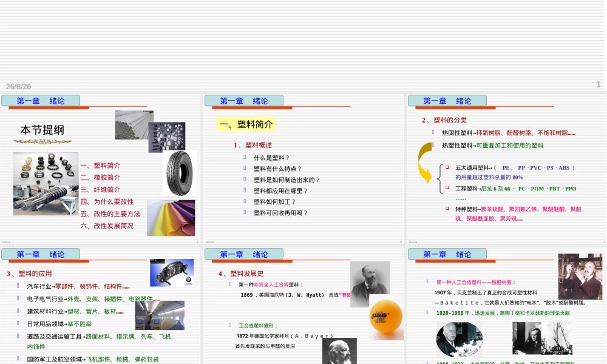The height and width of the screenshot is (364, 607).
Task: Click the 2、塑料的分类 heading
Action: pyautogui.click(x=444, y=120)
